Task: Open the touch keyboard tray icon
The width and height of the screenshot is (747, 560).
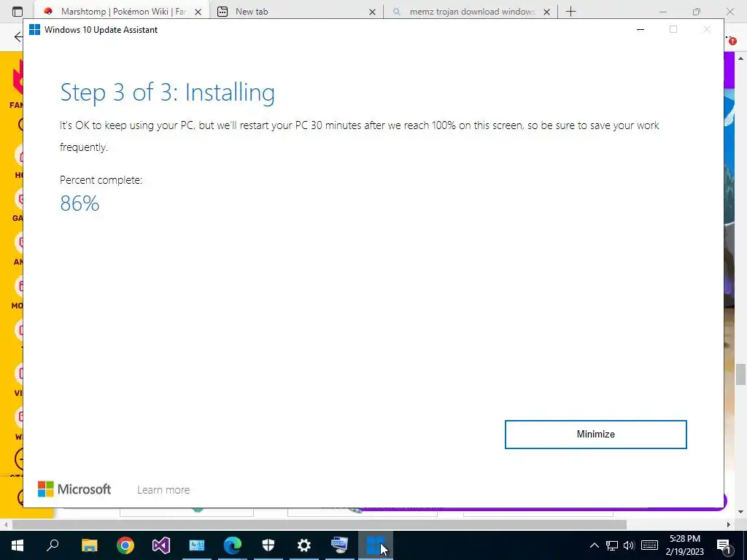Action: pos(649,545)
